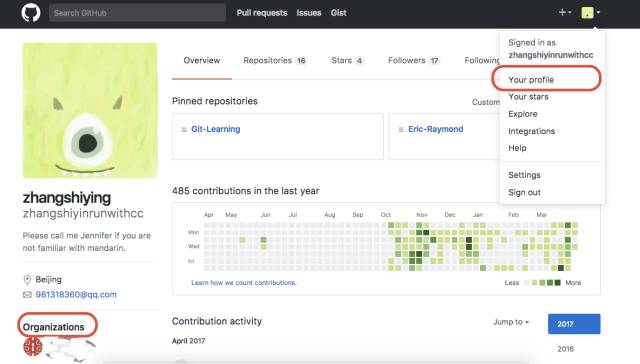Image resolution: width=640 pixels, height=364 pixels.
Task: Click the Contribution activity heading
Action: click(217, 321)
